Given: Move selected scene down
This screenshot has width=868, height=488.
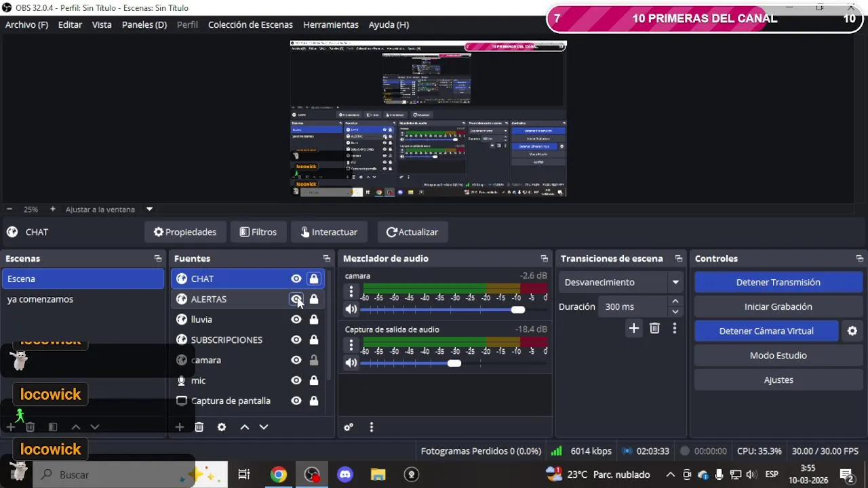Looking at the screenshot, I should click(95, 427).
